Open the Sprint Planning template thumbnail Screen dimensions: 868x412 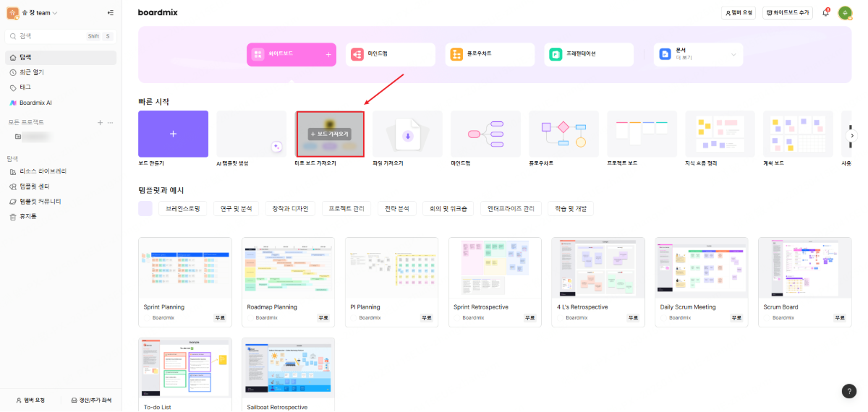(x=184, y=267)
